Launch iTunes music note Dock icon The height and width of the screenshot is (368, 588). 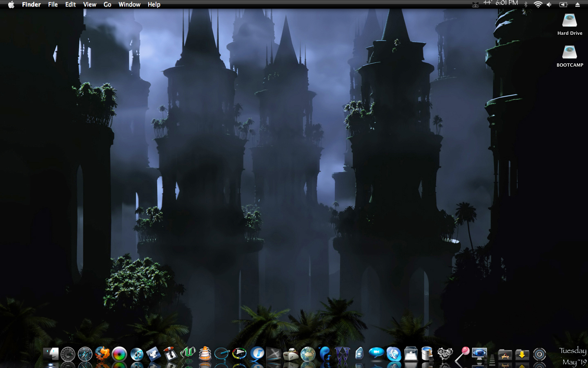pyautogui.click(x=137, y=354)
